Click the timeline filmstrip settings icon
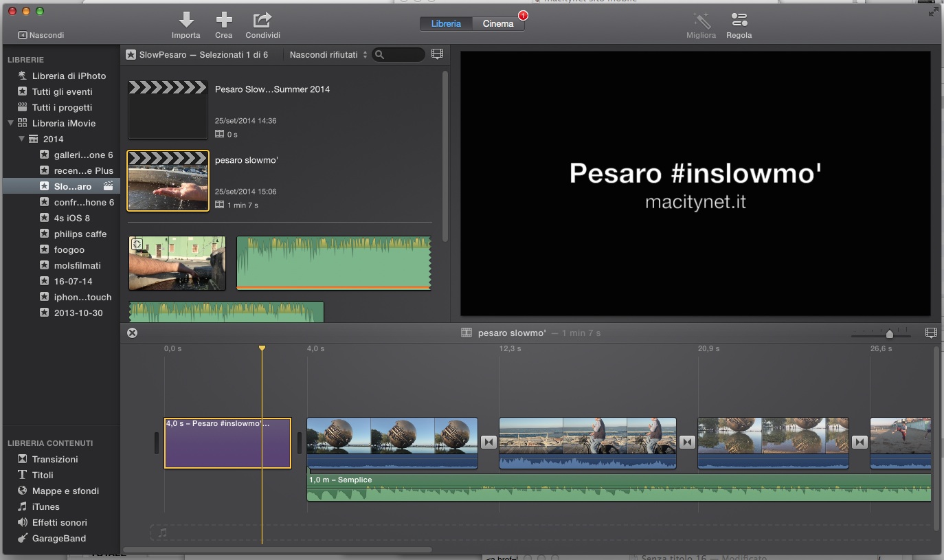The image size is (944, 560). pos(931,333)
